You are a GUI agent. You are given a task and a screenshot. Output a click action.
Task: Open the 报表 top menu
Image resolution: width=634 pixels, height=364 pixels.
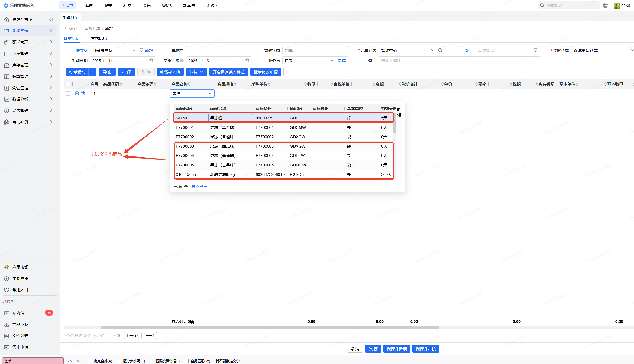[x=108, y=6]
